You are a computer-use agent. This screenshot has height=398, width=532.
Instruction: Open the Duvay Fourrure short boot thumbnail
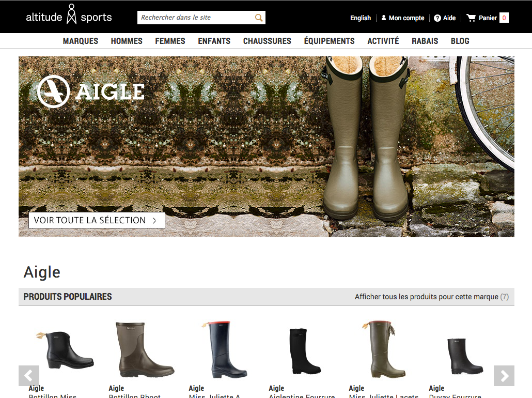[464, 356]
